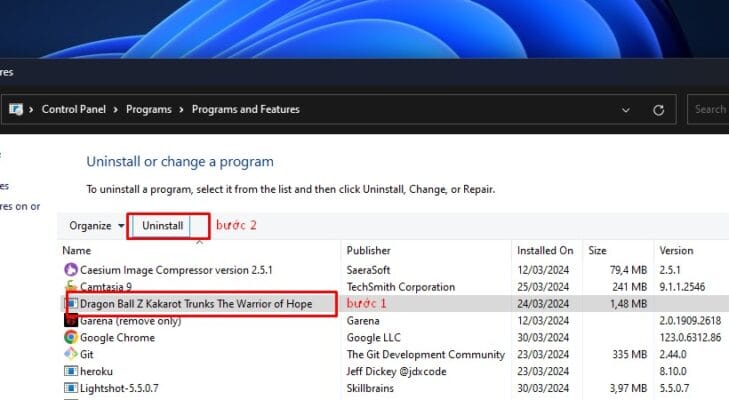Click version 2.0.1909.2618
The height and width of the screenshot is (400, 729).
pos(690,320)
